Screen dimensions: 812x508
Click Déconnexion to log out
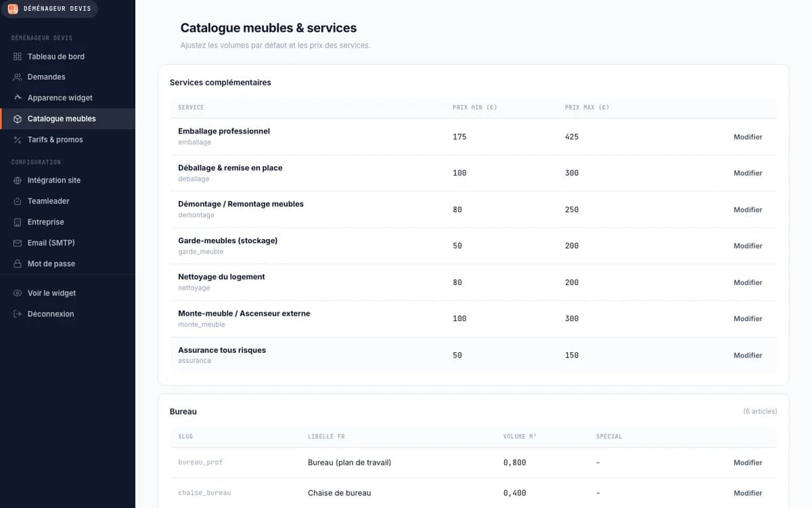point(68,314)
